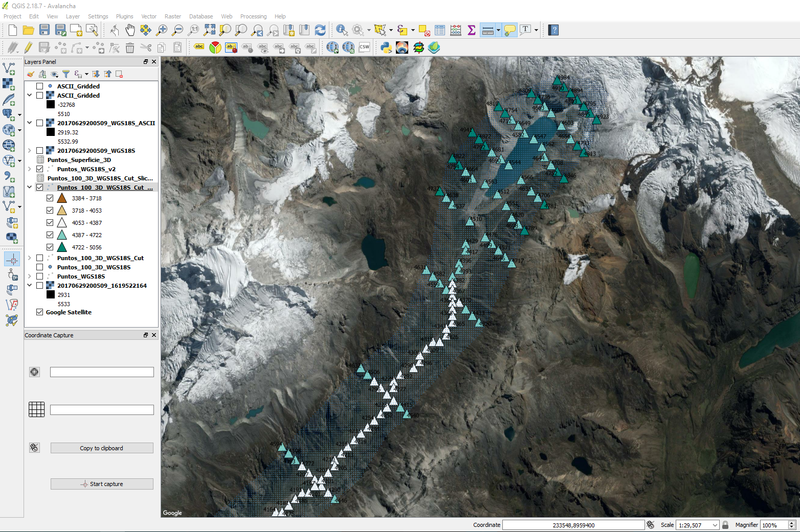The height and width of the screenshot is (532, 800).
Task: Uncheck the 4722 - 5056 class
Action: [x=50, y=247]
